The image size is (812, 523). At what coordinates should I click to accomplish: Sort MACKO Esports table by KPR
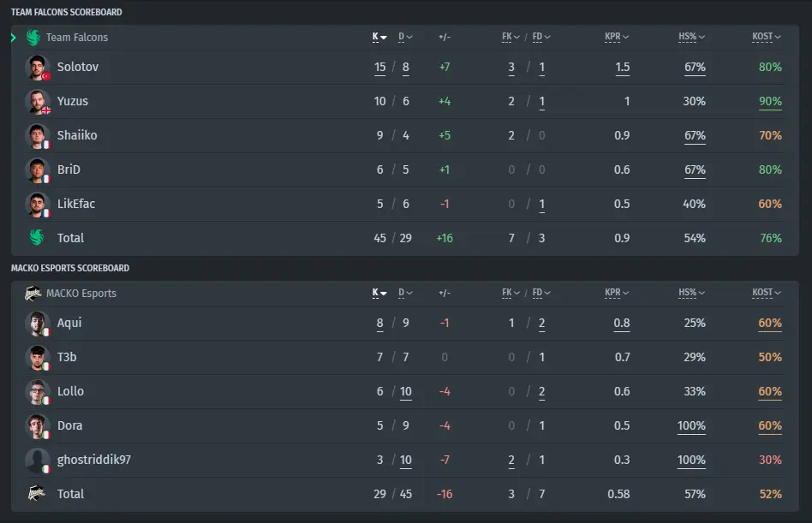point(617,293)
